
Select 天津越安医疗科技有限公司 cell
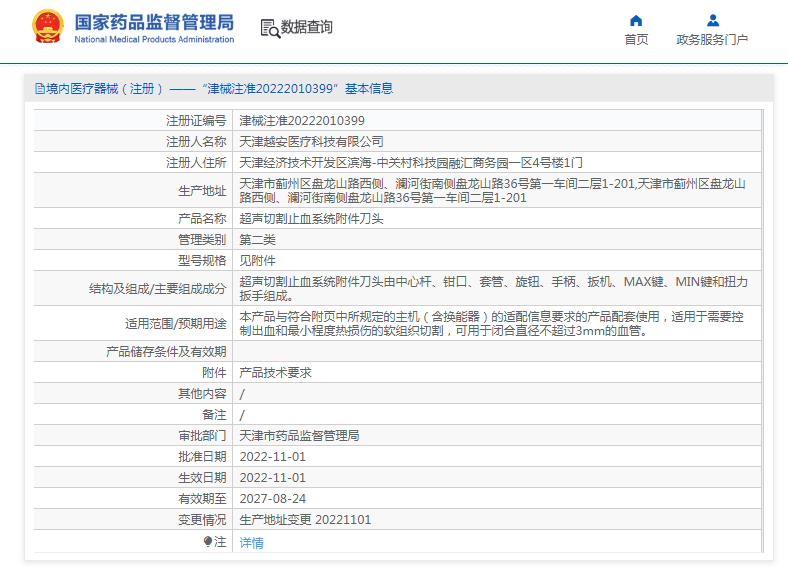pyautogui.click(x=311, y=142)
